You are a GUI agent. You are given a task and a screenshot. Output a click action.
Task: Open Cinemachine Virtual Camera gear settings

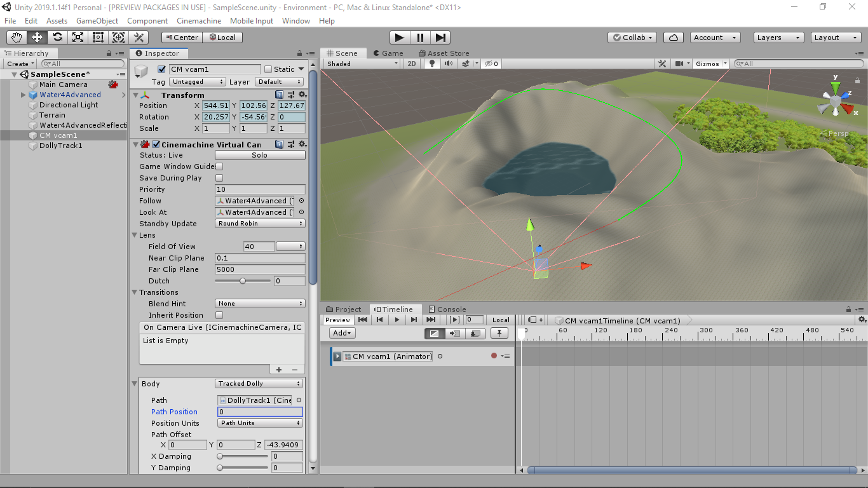coord(302,144)
